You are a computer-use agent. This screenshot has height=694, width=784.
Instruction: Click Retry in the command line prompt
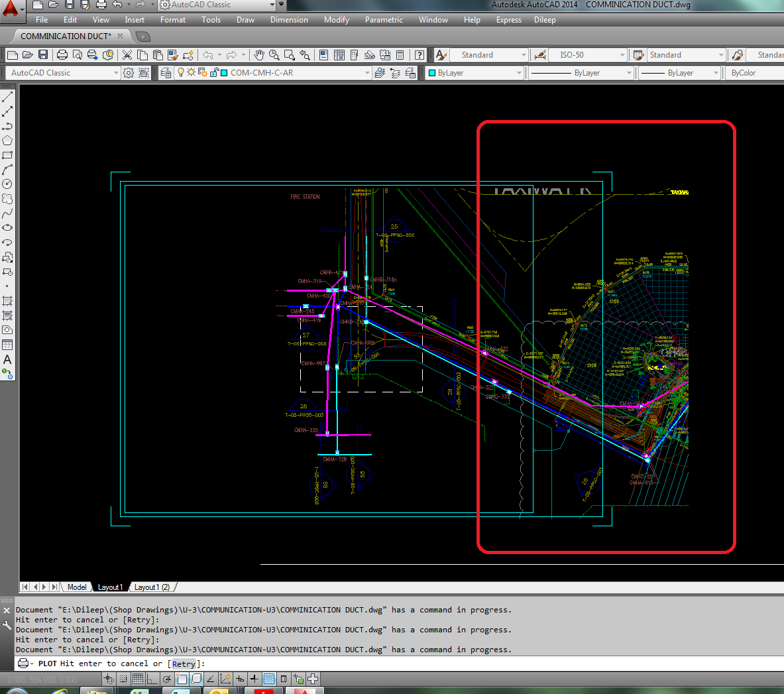click(x=184, y=664)
